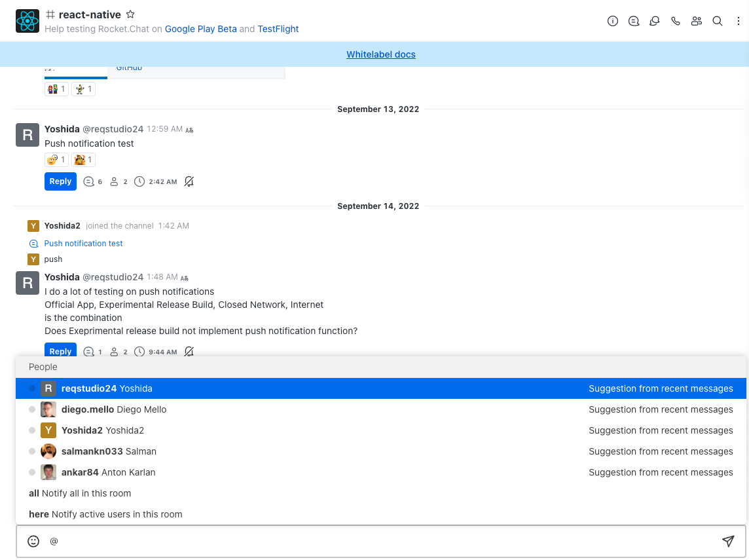This screenshot has width=749, height=560.
Task: Toggle the second reaction under GitHub preview
Action: tap(83, 89)
